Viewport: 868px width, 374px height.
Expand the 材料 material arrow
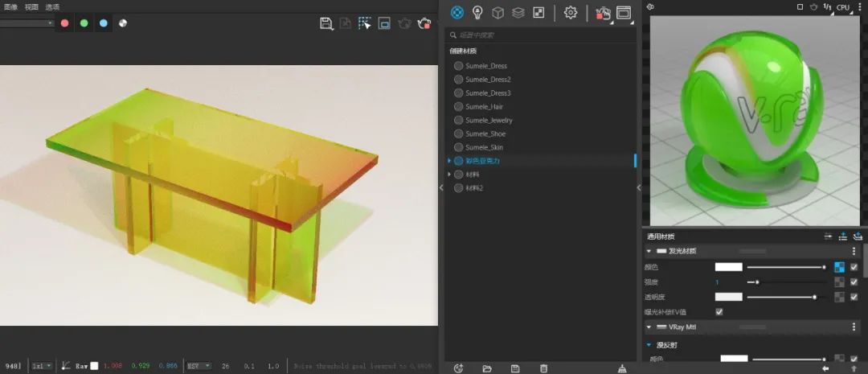click(x=449, y=175)
